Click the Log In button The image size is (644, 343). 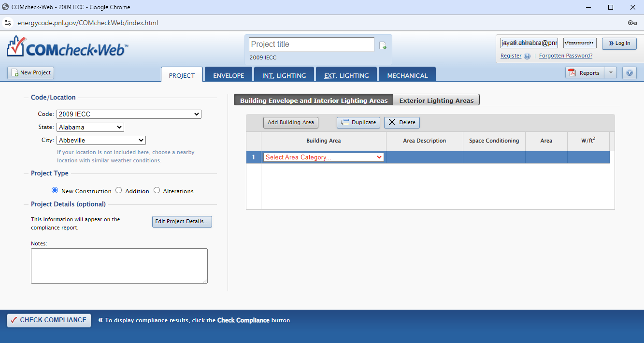[x=619, y=43]
